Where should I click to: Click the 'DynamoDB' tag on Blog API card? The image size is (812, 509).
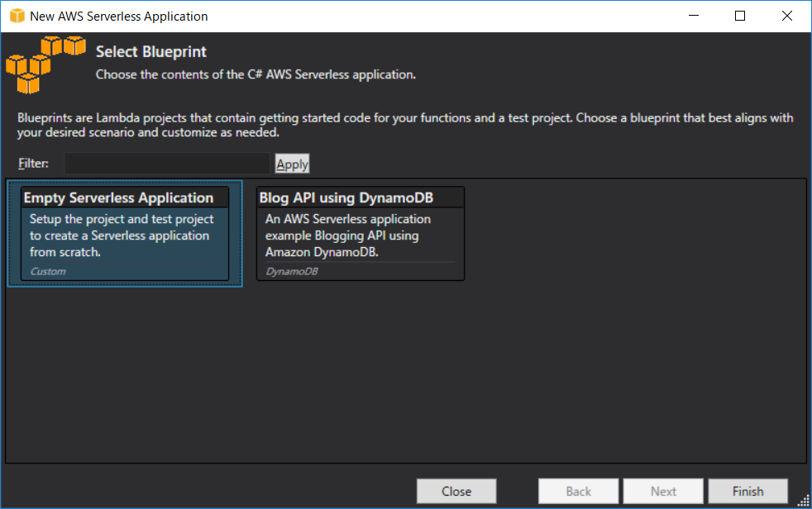pyautogui.click(x=292, y=271)
